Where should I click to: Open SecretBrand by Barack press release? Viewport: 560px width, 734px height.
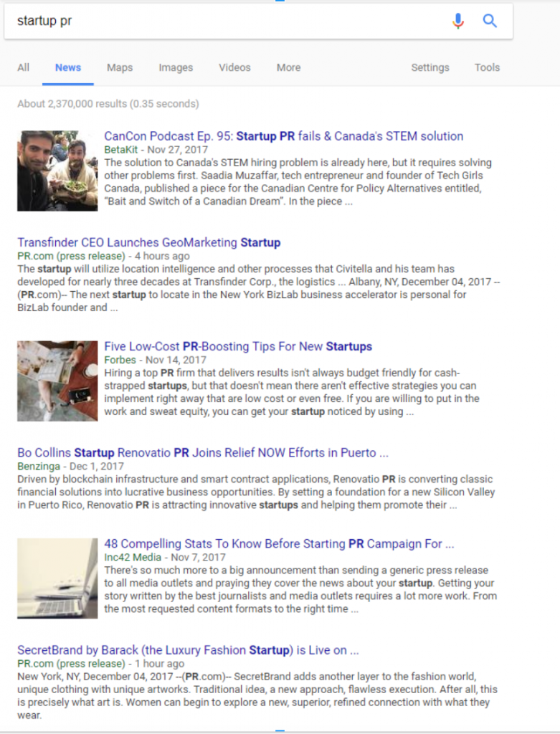[x=189, y=650]
